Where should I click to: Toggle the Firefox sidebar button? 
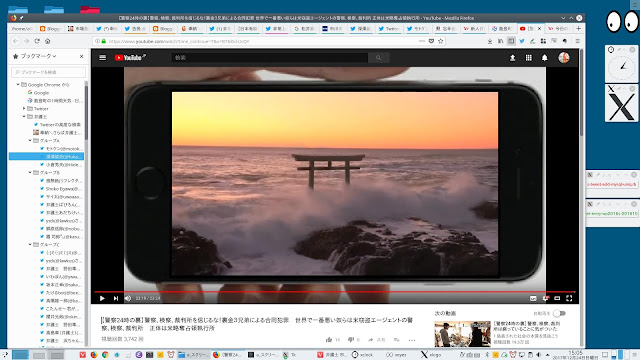[511, 41]
